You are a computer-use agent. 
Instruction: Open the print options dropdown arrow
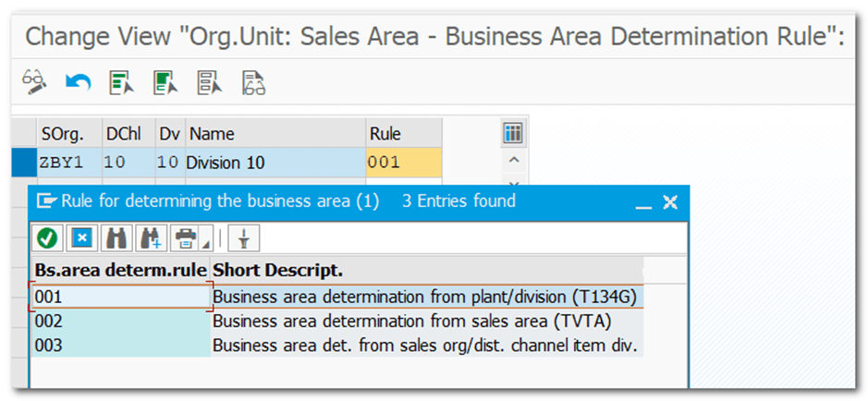(x=205, y=242)
